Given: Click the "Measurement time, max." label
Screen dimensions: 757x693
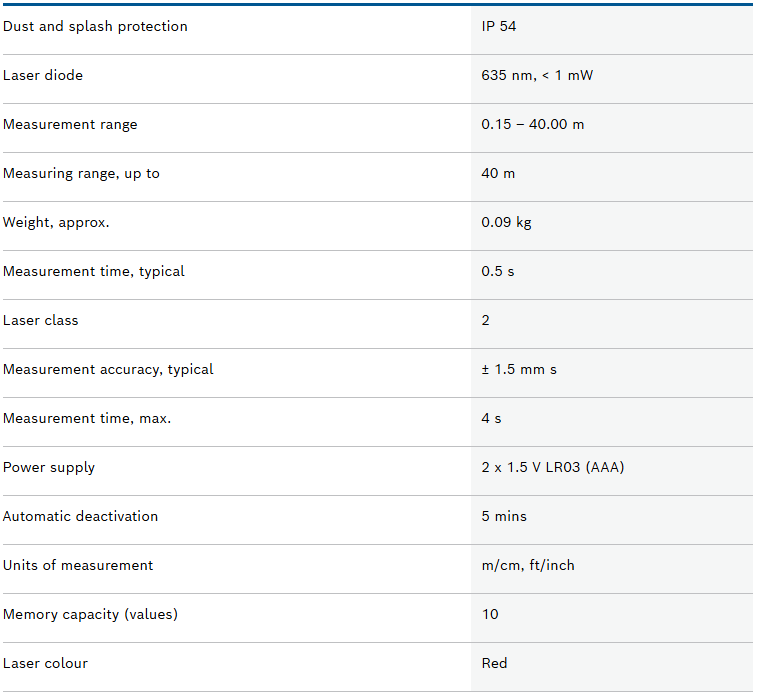Looking at the screenshot, I should [87, 419].
